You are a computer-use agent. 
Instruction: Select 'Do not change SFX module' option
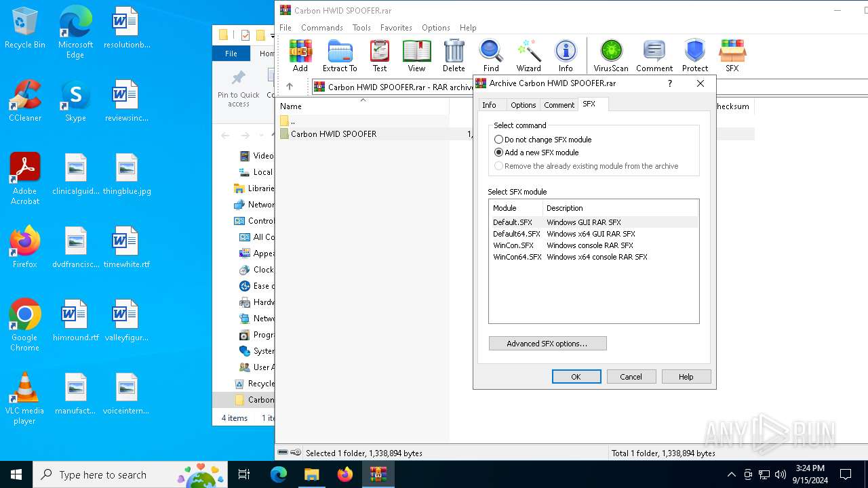[x=542, y=140]
